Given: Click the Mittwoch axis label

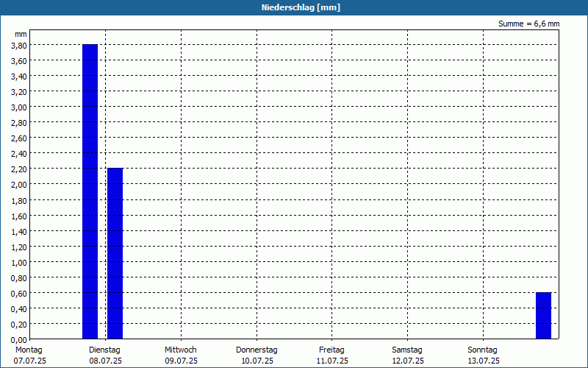Looking at the screenshot, I should [180, 350].
